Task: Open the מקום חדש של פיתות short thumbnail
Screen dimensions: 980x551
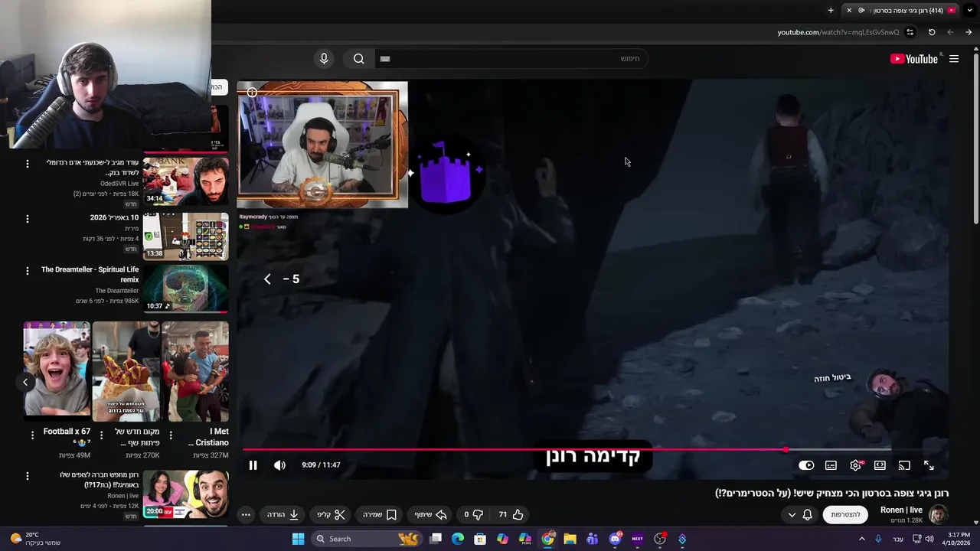Action: (126, 371)
